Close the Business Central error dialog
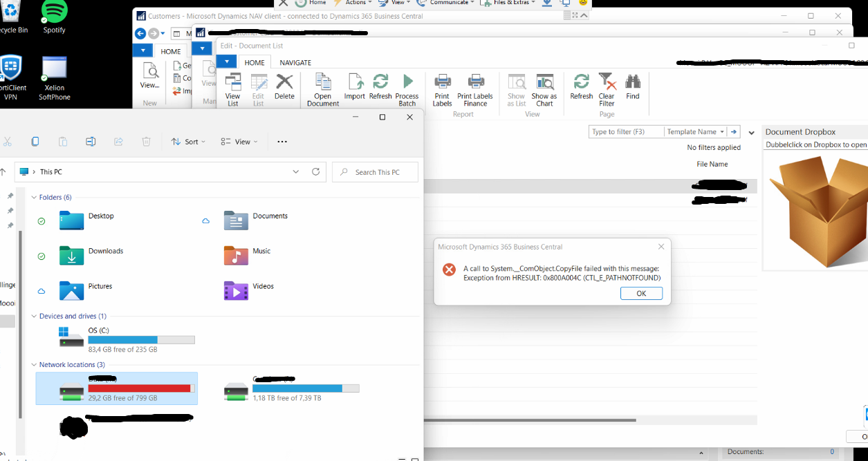868x461 pixels. (x=661, y=247)
